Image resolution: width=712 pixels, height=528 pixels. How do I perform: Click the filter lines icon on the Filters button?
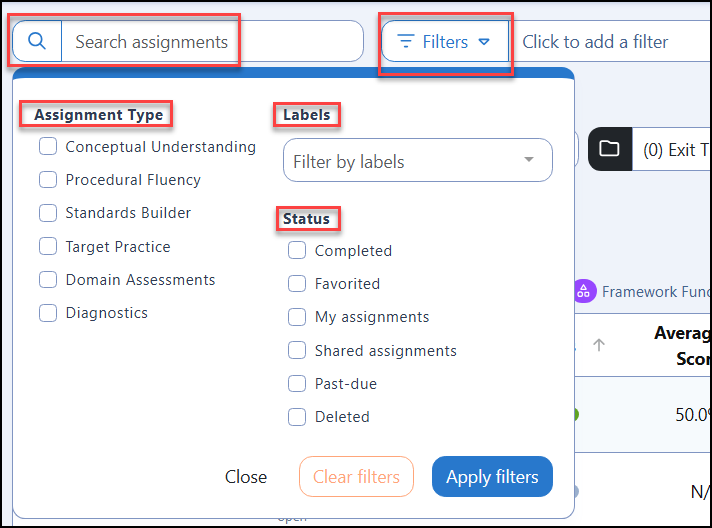[x=405, y=41]
